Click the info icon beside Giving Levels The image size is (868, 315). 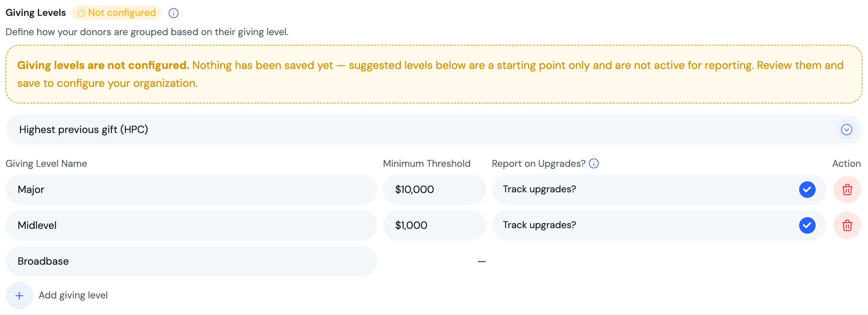(x=174, y=13)
